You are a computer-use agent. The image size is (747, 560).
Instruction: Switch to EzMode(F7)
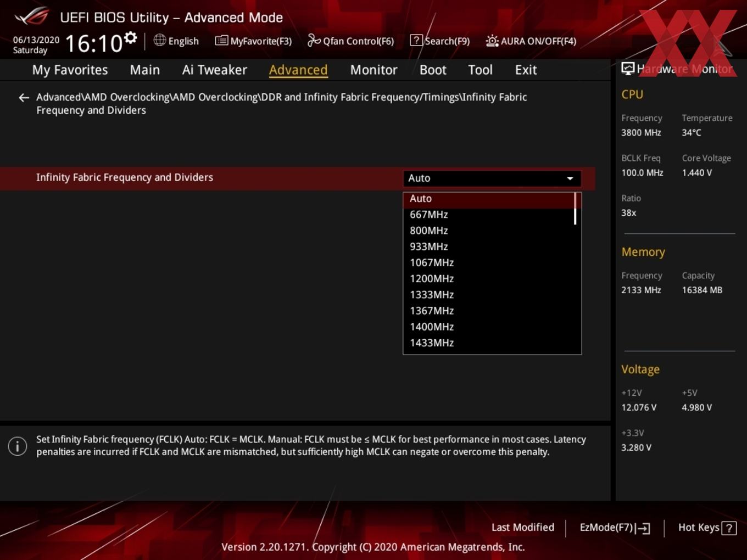(x=606, y=528)
